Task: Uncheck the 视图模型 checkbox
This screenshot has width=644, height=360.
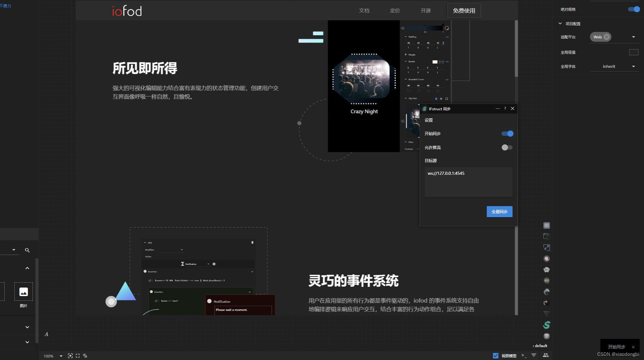Action: (x=496, y=356)
